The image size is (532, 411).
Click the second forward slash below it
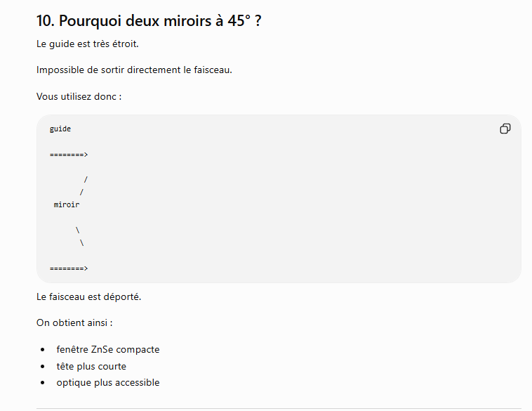tap(81, 193)
